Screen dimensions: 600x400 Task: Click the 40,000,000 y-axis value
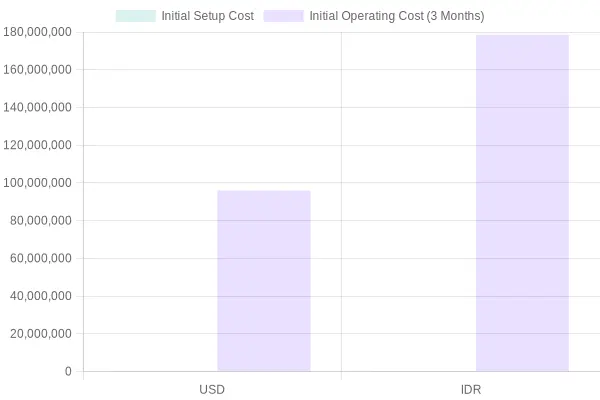point(41,296)
